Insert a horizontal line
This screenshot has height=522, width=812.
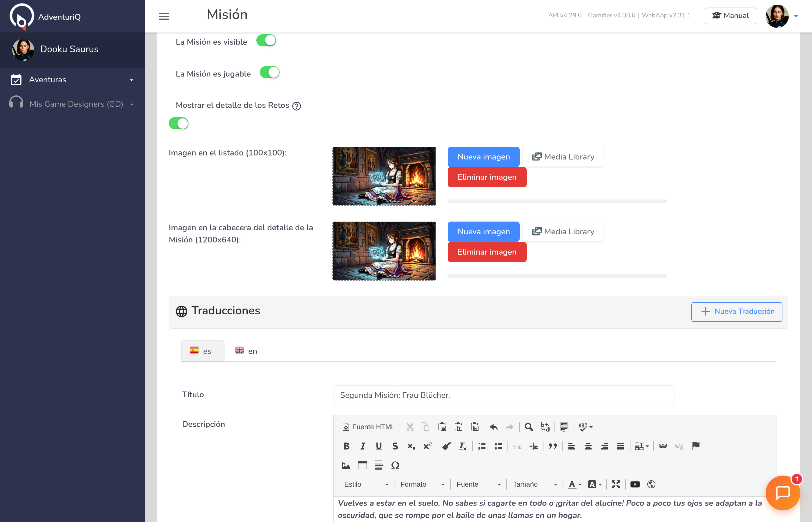[x=379, y=465]
